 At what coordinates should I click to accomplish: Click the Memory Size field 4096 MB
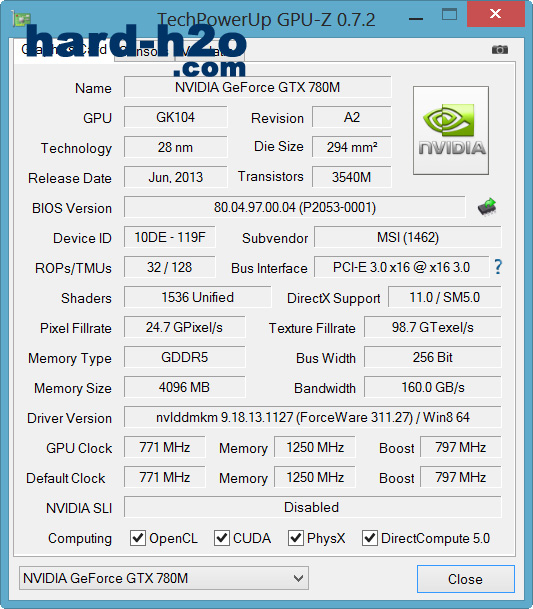tap(185, 387)
